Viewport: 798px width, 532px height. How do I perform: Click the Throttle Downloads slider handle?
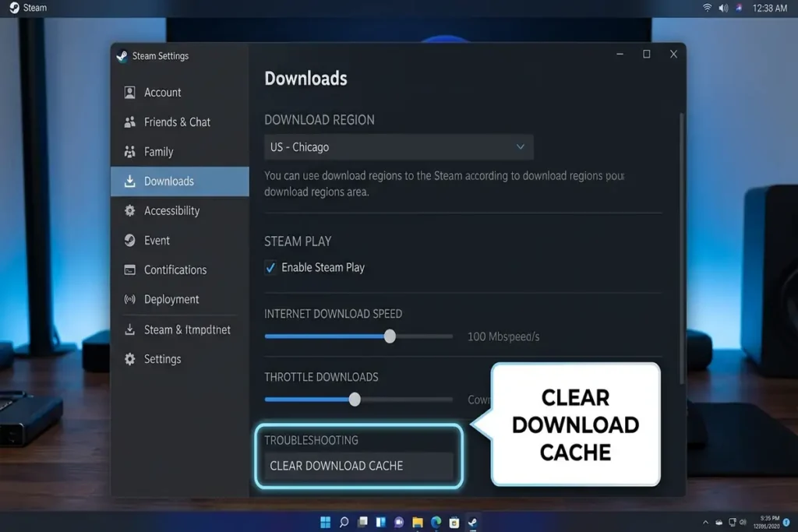(x=355, y=400)
